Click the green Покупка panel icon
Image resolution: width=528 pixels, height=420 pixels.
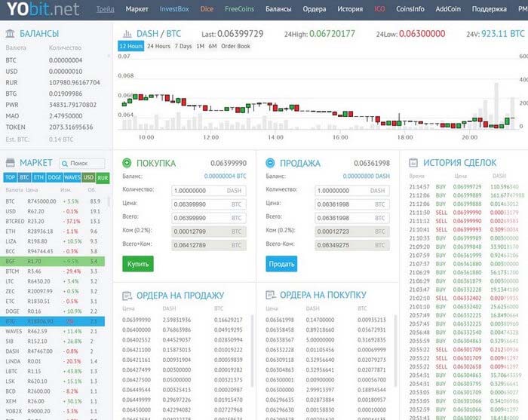coord(127,163)
